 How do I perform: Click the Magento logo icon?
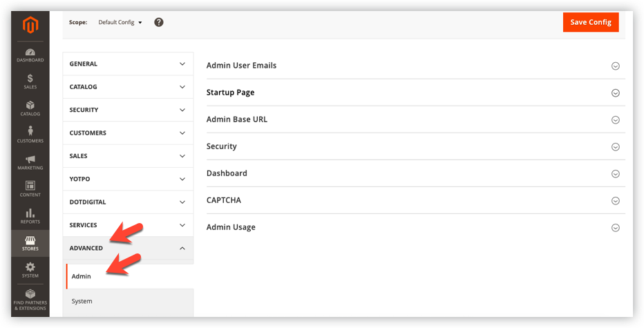30,25
